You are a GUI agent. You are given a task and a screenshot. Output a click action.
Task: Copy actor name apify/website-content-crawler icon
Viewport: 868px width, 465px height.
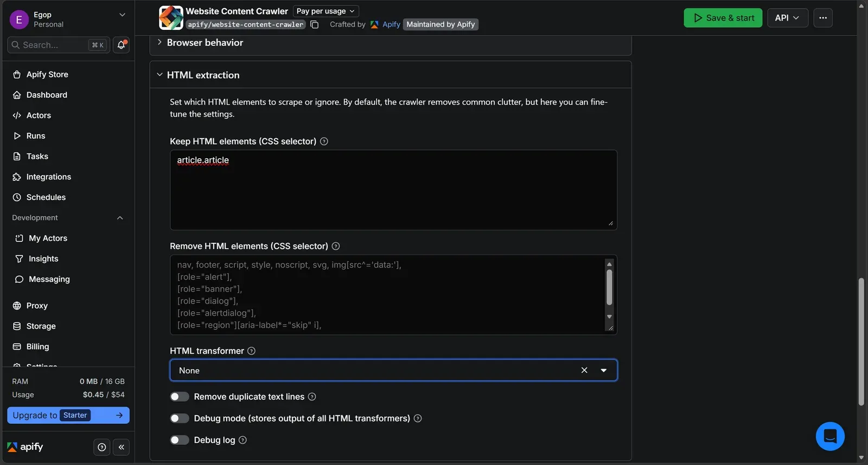point(314,24)
